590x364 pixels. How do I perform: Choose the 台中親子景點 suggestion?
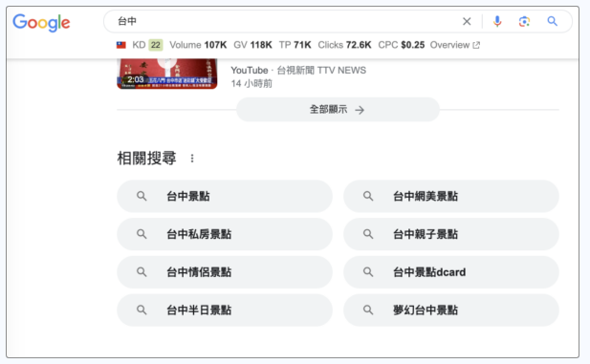[x=451, y=234]
